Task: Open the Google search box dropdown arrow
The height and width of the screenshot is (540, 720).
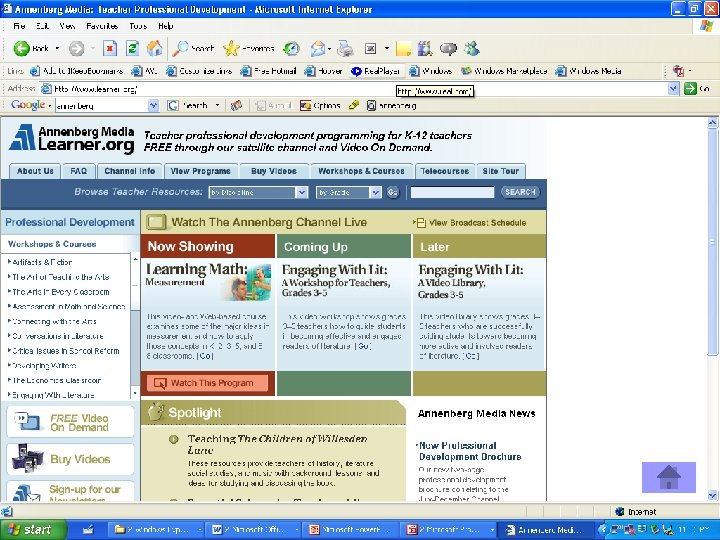Action: [153, 106]
